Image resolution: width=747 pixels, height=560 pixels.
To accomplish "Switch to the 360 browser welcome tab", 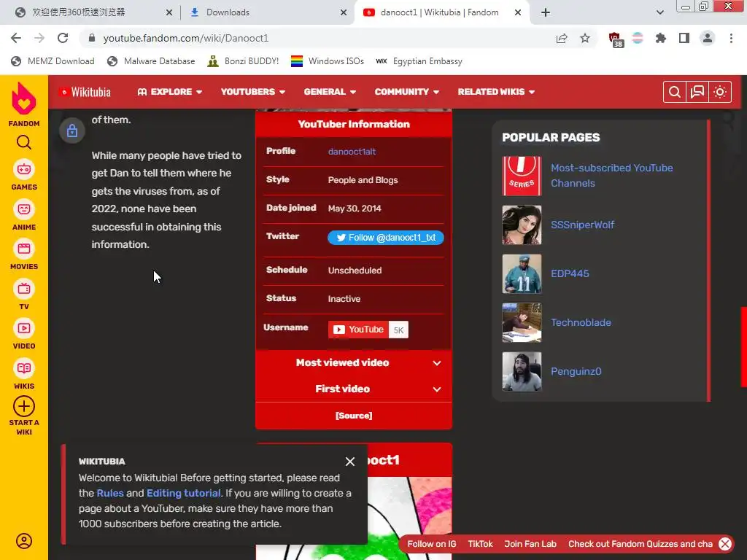I will click(x=93, y=12).
